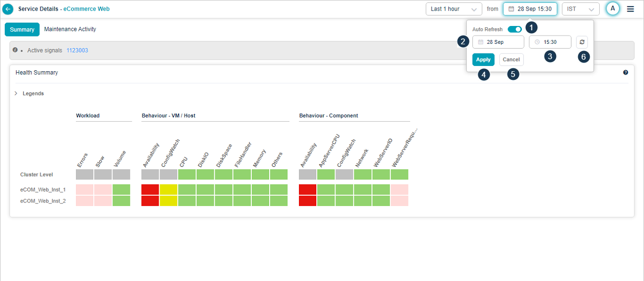Click the 28 Sep 15:30 date field

tap(530, 9)
